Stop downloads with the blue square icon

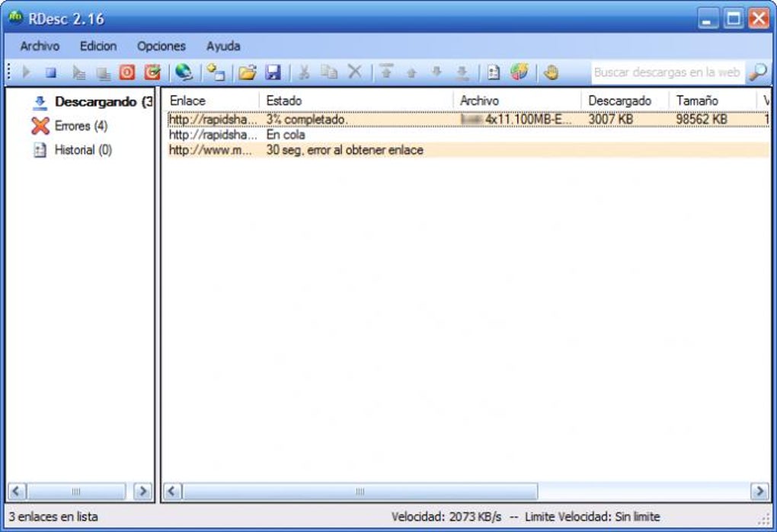[x=51, y=73]
